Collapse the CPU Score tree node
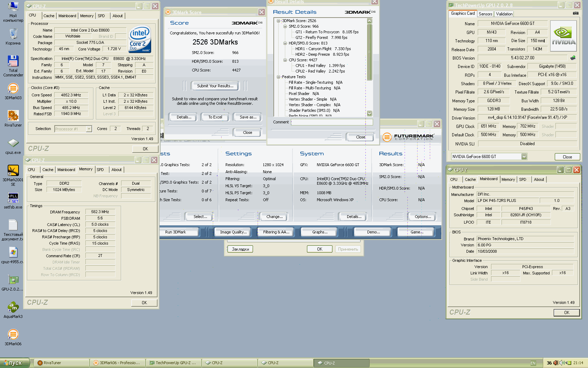The width and height of the screenshot is (588, 368). [285, 60]
